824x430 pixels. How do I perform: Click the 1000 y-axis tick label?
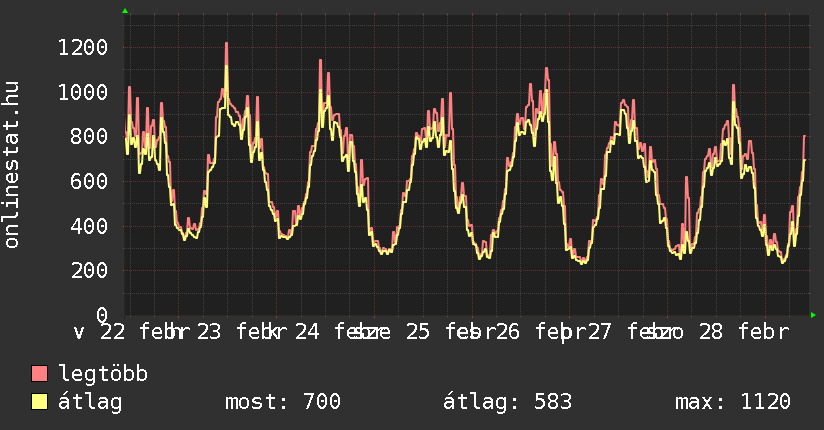pos(83,92)
